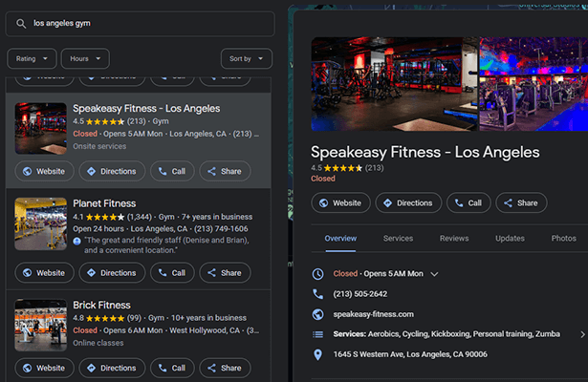Focus the 'los angeles gym' search field
588x382 pixels.
[140, 24]
